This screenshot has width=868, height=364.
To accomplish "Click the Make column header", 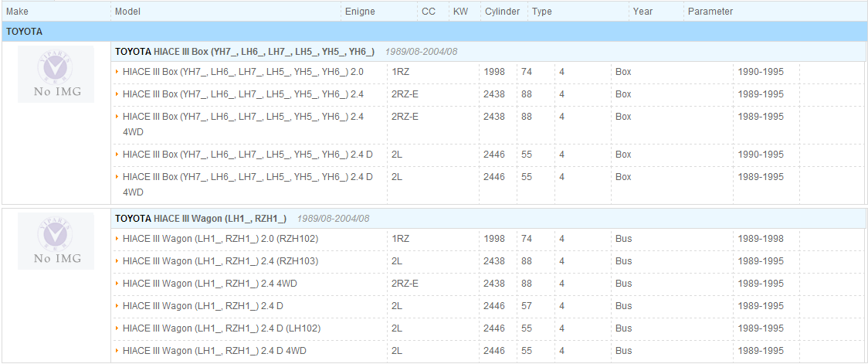I will tap(17, 11).
